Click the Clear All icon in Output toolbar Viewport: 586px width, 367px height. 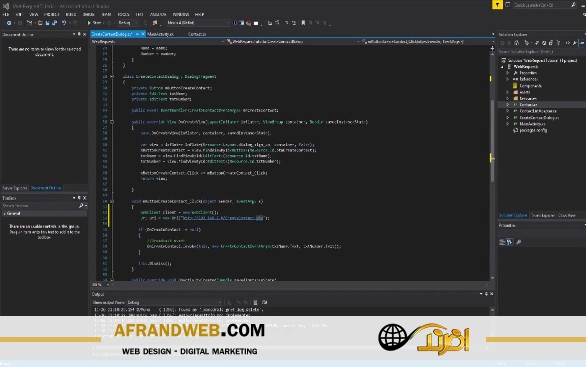click(255, 302)
